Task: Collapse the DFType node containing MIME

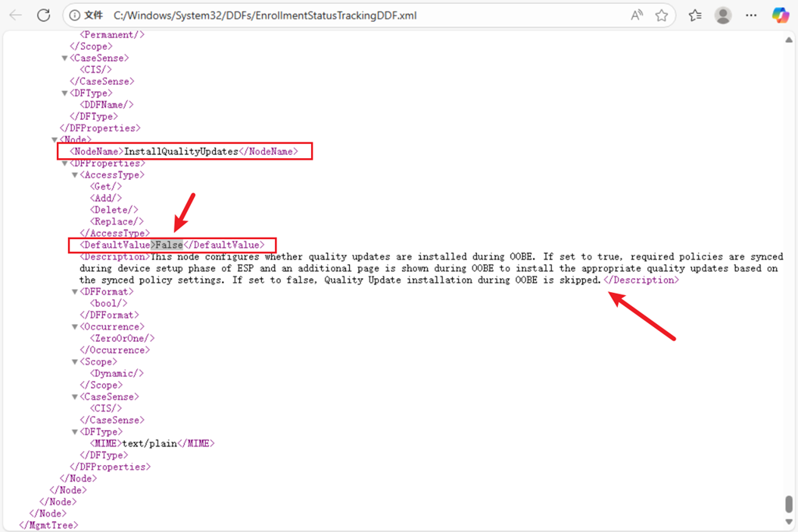Action: point(75,432)
